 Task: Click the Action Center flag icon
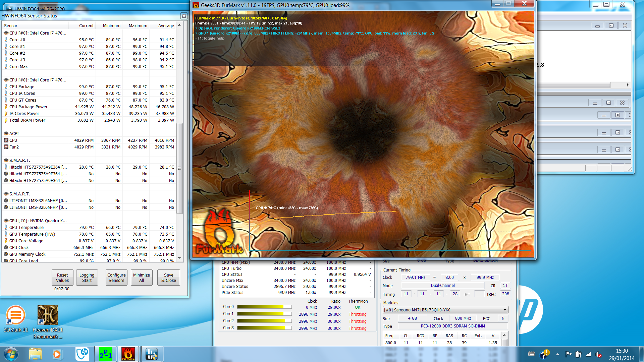tap(568, 354)
